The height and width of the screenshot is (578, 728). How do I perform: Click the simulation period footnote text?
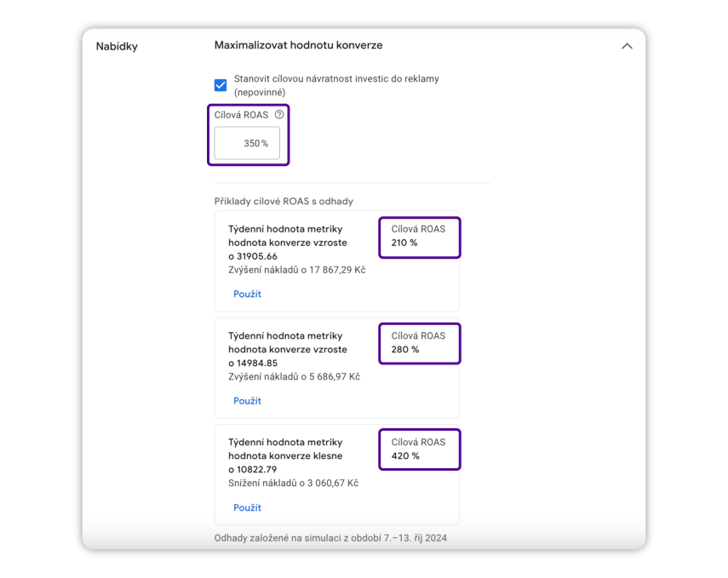coord(330,538)
